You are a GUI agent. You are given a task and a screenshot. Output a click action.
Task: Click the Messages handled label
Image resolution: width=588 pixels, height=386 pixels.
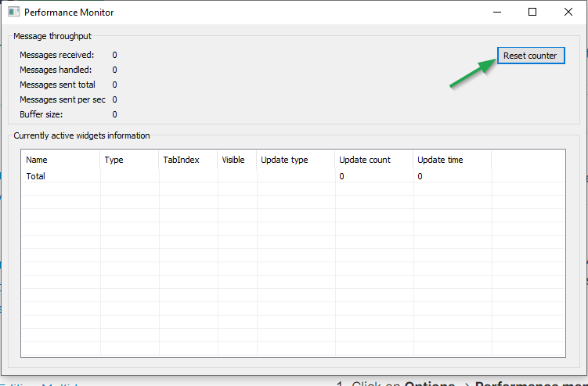tap(56, 70)
